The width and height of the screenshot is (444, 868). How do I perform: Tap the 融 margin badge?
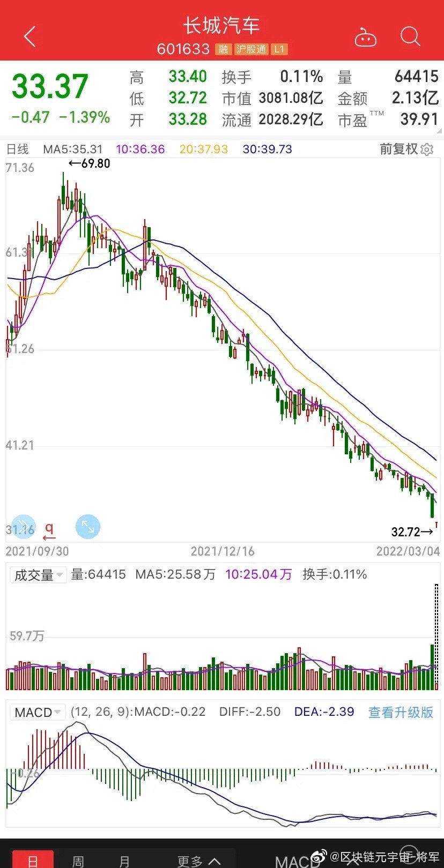point(223,49)
